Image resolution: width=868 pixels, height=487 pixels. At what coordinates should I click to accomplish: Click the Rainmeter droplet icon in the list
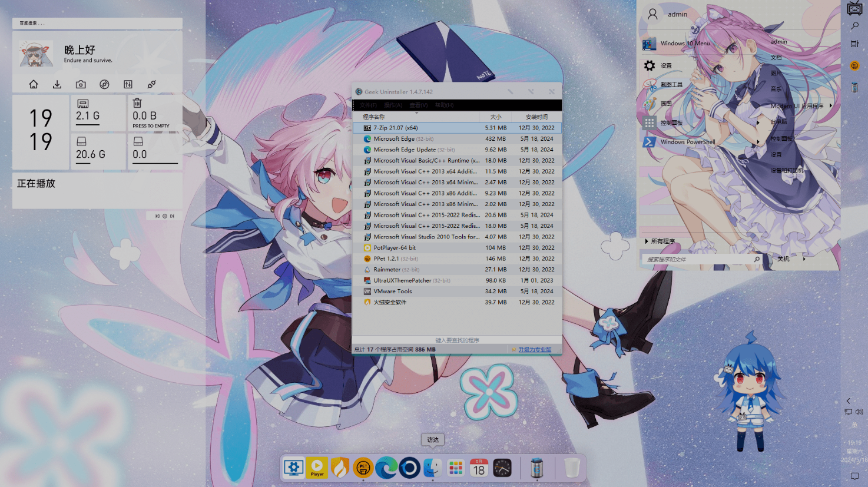point(367,270)
